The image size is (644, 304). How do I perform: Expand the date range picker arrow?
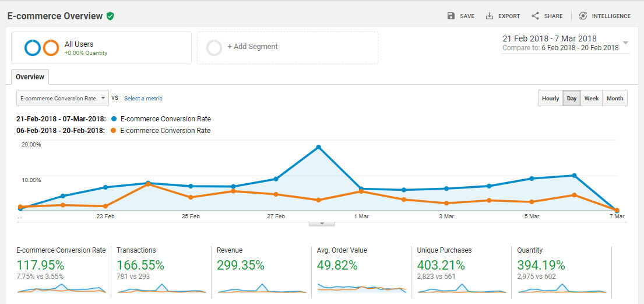point(625,43)
